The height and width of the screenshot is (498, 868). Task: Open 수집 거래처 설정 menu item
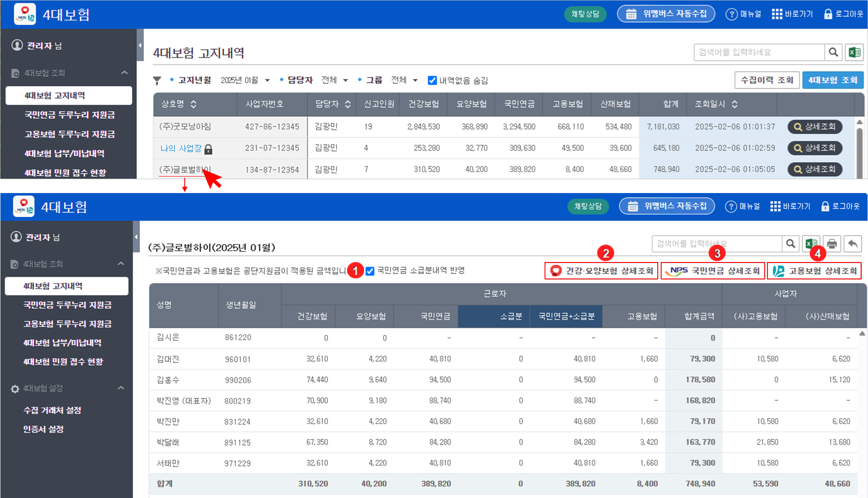[52, 410]
